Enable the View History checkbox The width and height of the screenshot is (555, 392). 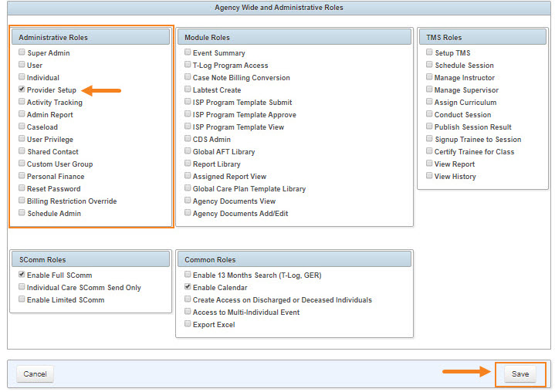(x=429, y=177)
